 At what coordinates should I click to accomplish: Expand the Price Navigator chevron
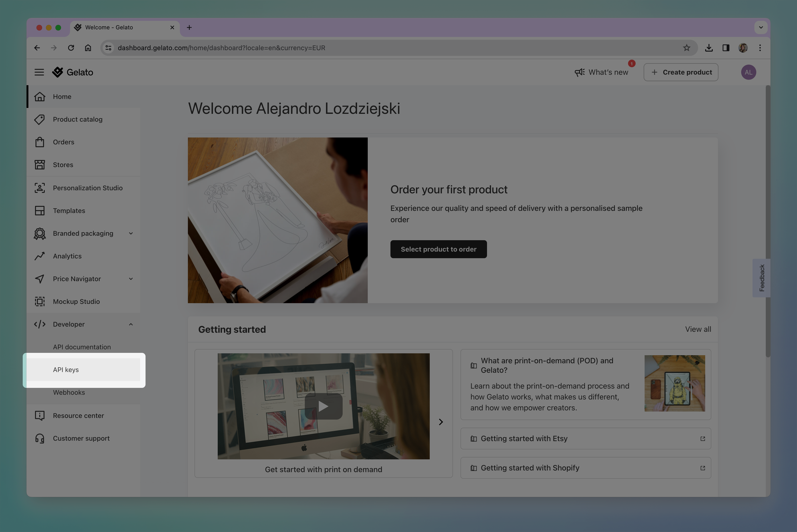pos(131,279)
